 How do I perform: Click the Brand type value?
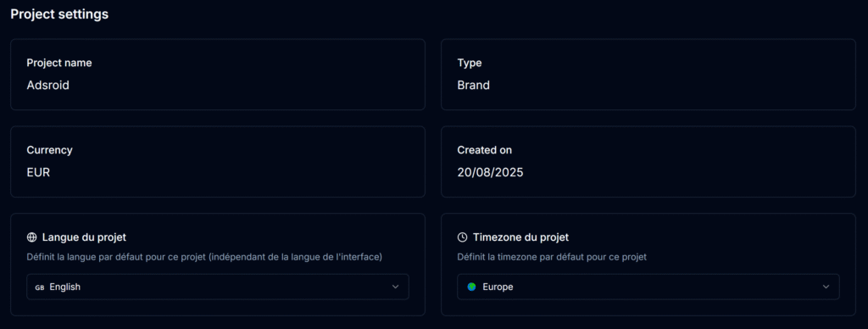[473, 86]
